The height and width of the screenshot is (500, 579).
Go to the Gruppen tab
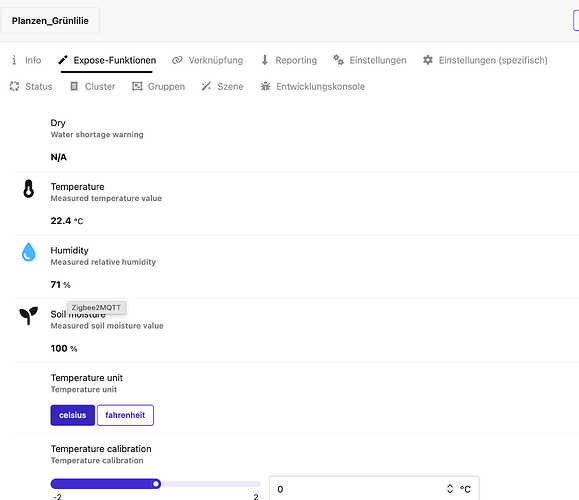click(x=158, y=86)
